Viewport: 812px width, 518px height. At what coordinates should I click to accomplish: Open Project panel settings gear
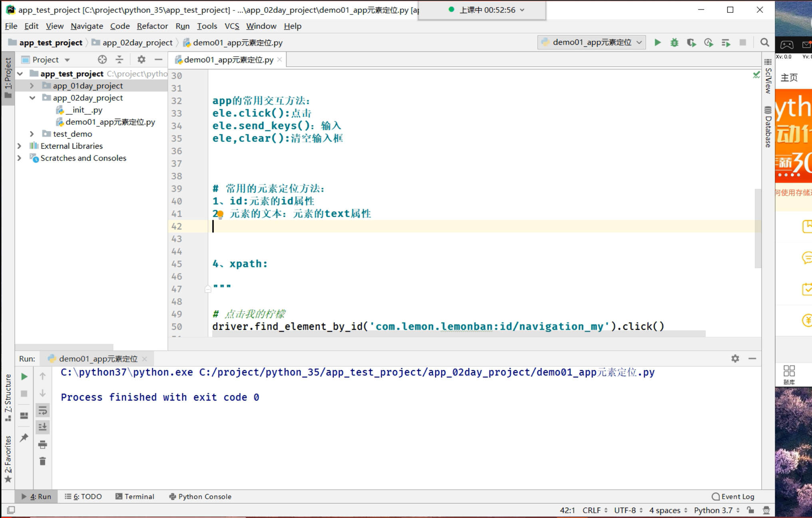pos(141,60)
